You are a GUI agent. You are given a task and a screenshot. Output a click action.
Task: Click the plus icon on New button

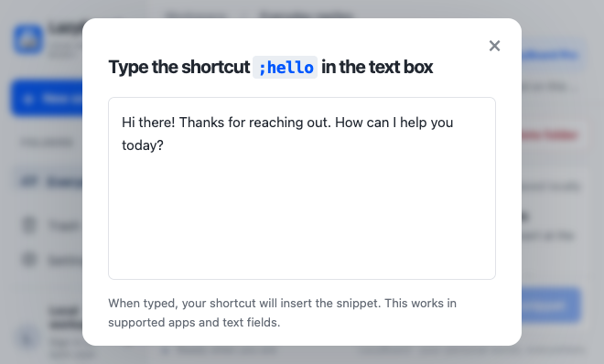(28, 99)
